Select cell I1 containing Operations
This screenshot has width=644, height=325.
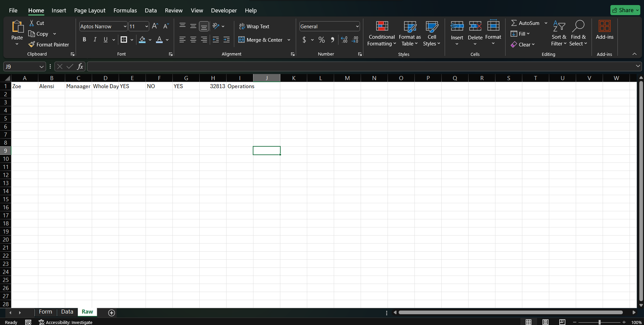point(240,86)
